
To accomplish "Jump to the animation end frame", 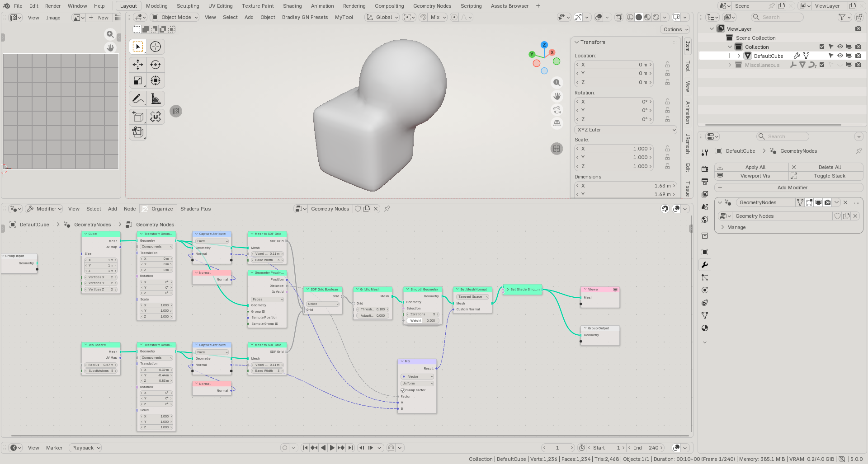I will tap(350, 448).
